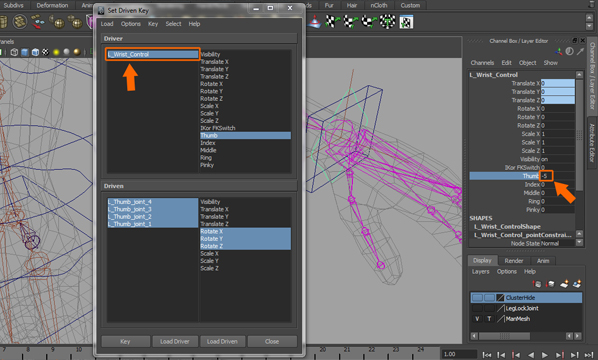Click playback start time field 1.00
Image resolution: width=598 pixels, height=360 pixels.
click(x=459, y=354)
